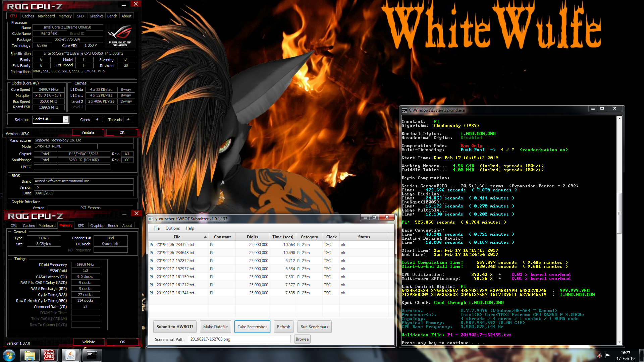Switch to Memory tab in top CPU-Z window
Screen dimensions: 644x362
point(65,16)
